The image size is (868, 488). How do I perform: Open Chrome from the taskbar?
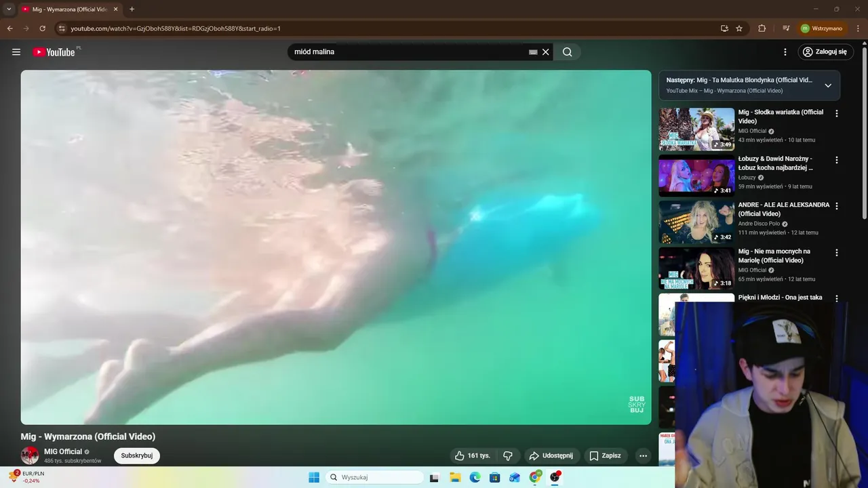click(x=535, y=477)
